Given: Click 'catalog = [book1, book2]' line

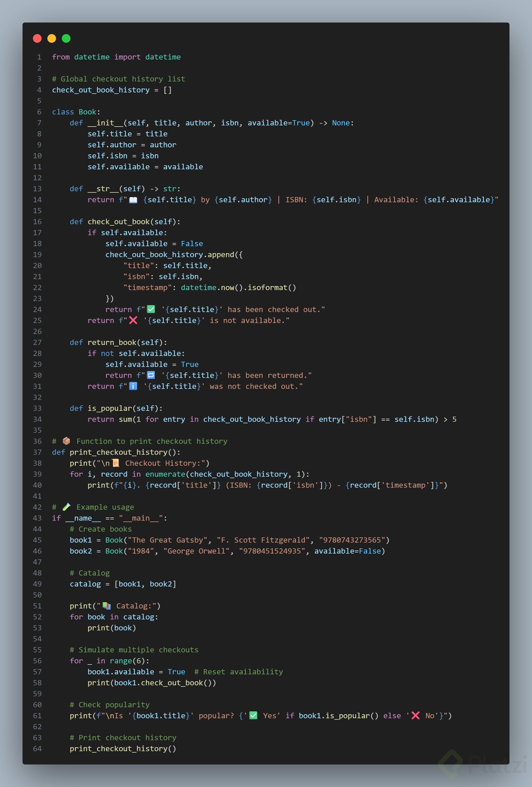Looking at the screenshot, I should [x=123, y=584].
